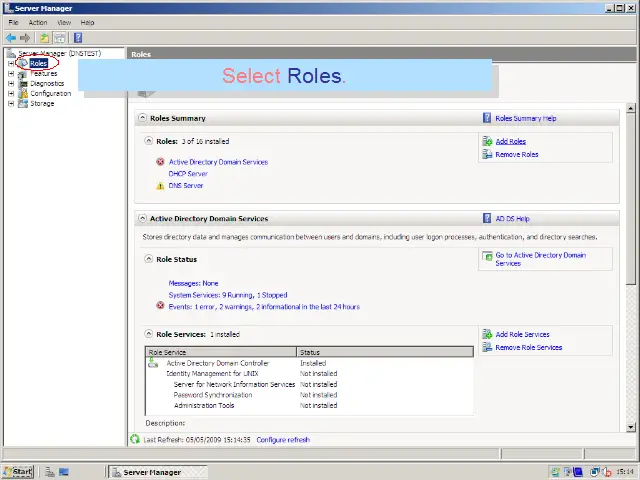Open the Windows Start button

coord(18,472)
